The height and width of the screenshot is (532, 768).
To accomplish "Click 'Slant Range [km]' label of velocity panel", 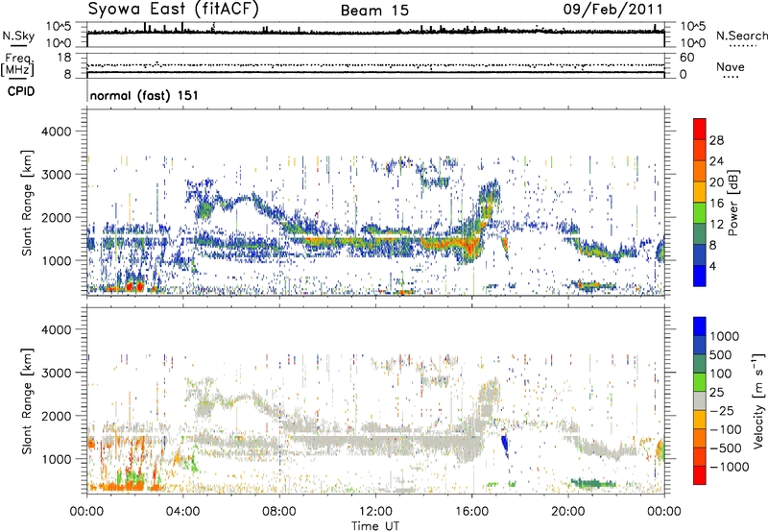I will click(27, 400).
